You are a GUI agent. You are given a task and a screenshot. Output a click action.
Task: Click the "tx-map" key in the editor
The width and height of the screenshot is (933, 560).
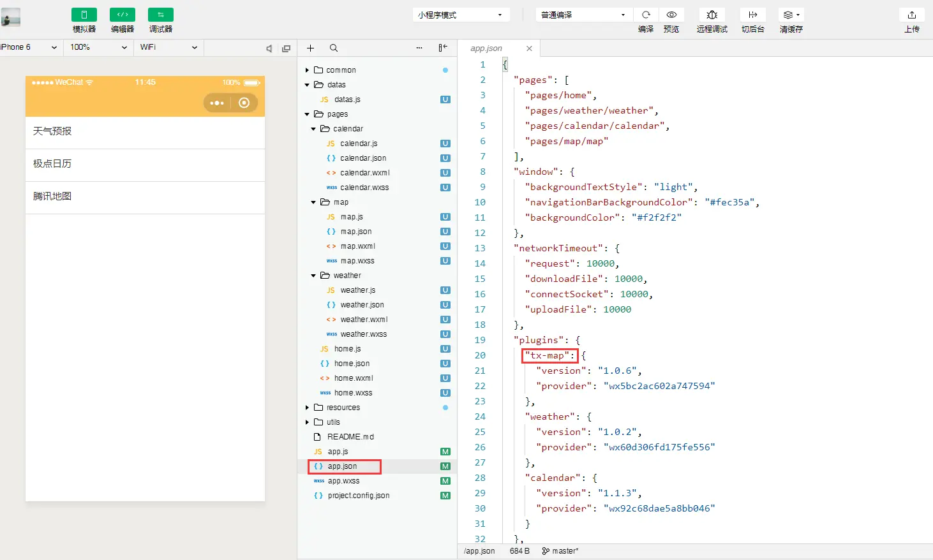coord(548,355)
